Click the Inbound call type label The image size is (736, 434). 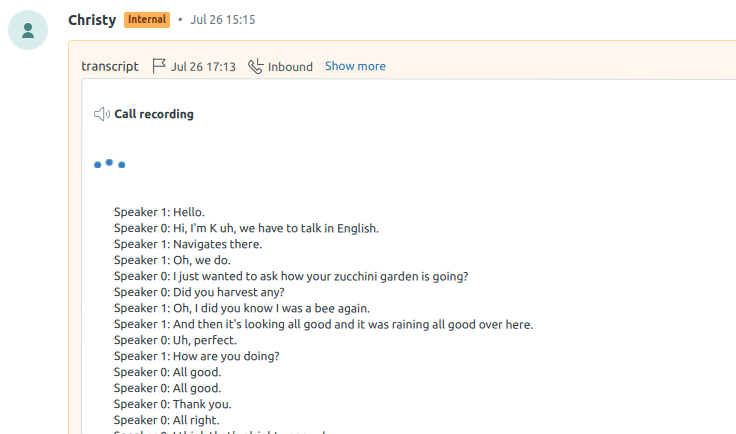pos(290,67)
